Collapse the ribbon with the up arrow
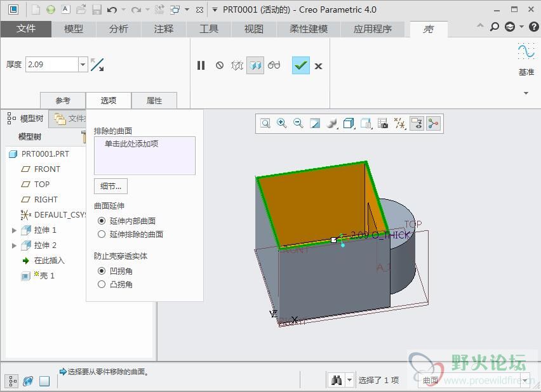Image resolution: width=541 pixels, height=392 pixels. [480, 25]
